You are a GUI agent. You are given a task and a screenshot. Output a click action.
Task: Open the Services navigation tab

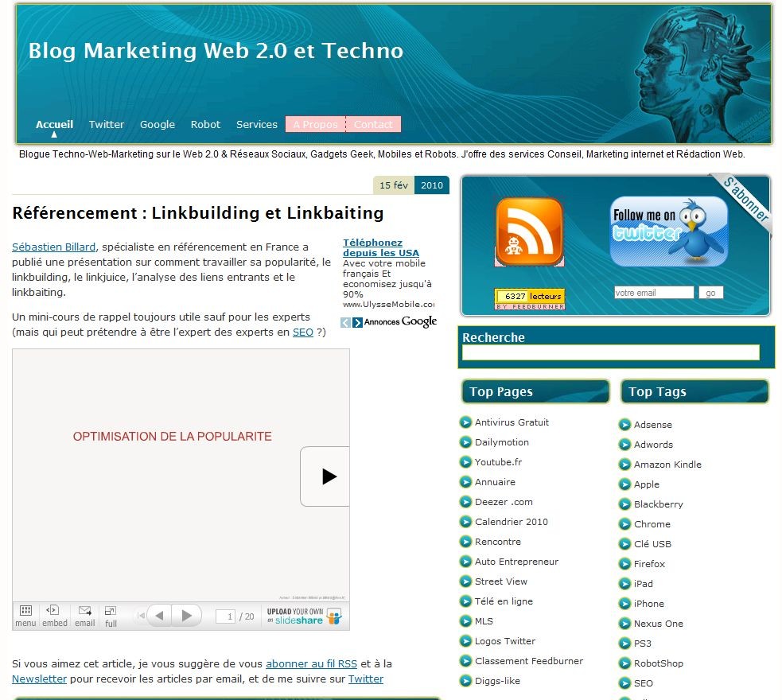point(256,125)
